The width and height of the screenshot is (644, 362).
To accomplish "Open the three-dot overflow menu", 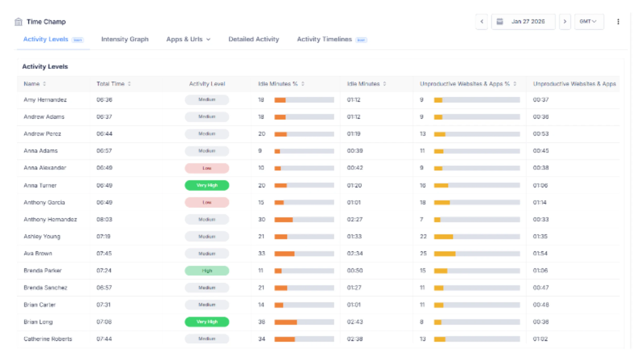I will coord(618,22).
